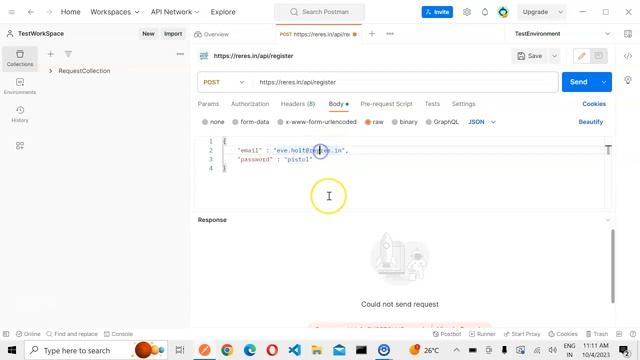Image resolution: width=640 pixels, height=360 pixels.
Task: Go forward with the right arrow
Action: tap(49, 12)
